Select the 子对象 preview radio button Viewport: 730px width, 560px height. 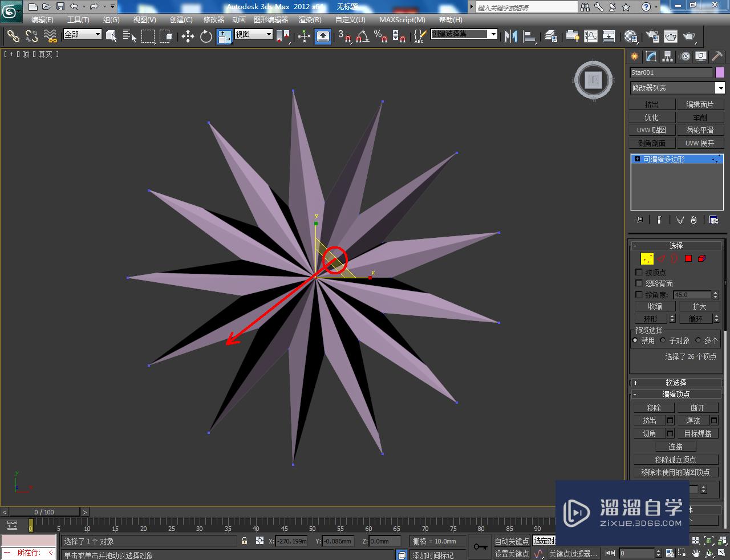(x=663, y=340)
